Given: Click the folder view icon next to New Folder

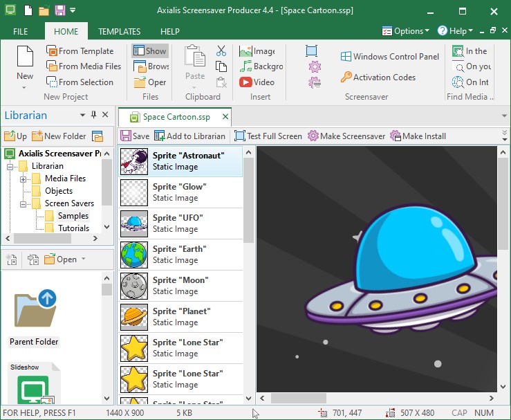Looking at the screenshot, I should [x=97, y=136].
